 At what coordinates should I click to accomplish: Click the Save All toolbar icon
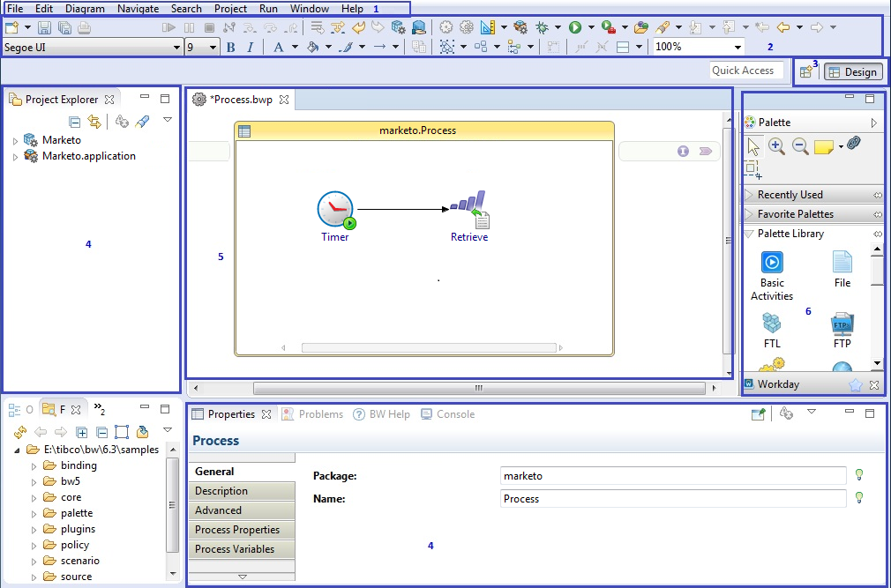(x=64, y=27)
